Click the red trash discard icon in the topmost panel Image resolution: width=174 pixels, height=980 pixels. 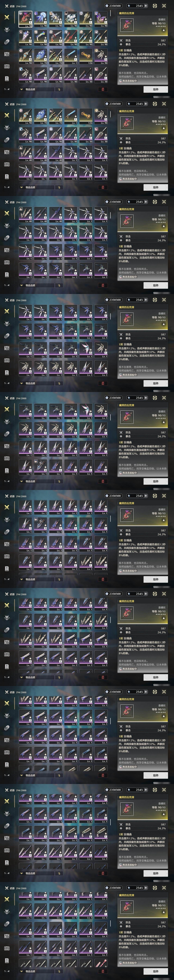tap(103, 89)
